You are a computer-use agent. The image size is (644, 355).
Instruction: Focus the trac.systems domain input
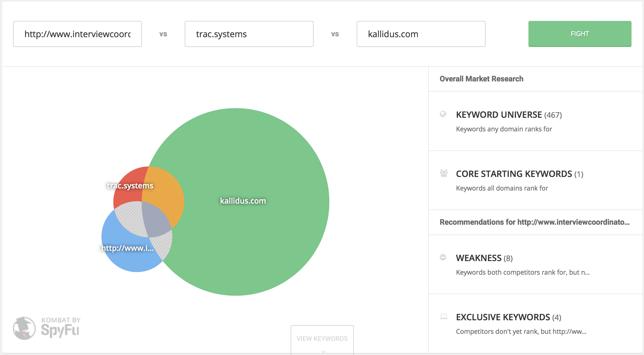[249, 34]
